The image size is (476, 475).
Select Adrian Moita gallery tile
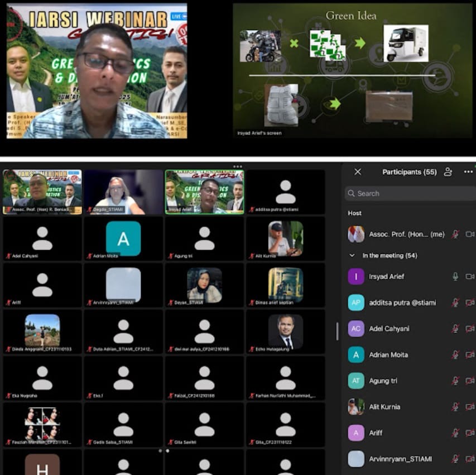(x=123, y=239)
